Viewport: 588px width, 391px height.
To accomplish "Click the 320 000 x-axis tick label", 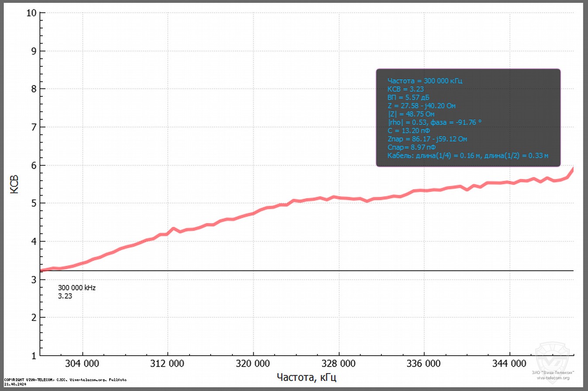I will (253, 364).
